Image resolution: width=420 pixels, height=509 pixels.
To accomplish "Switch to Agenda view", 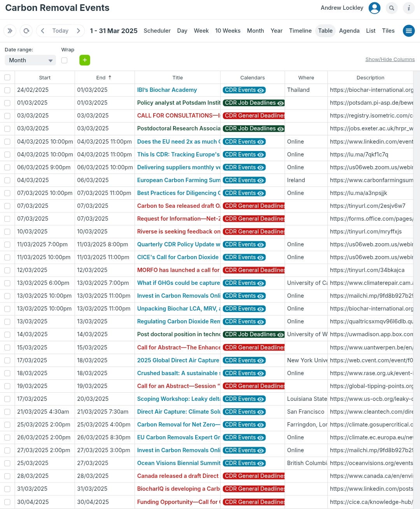I will click(x=349, y=31).
